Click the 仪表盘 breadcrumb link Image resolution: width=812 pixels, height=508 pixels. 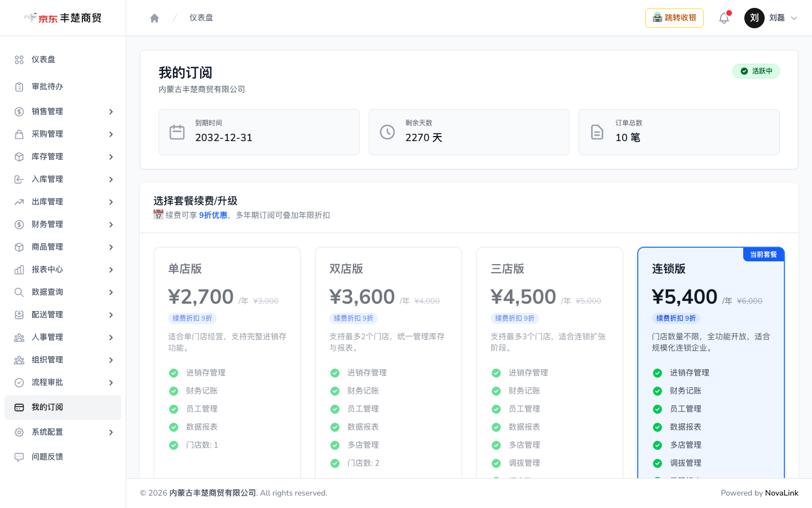(201, 18)
